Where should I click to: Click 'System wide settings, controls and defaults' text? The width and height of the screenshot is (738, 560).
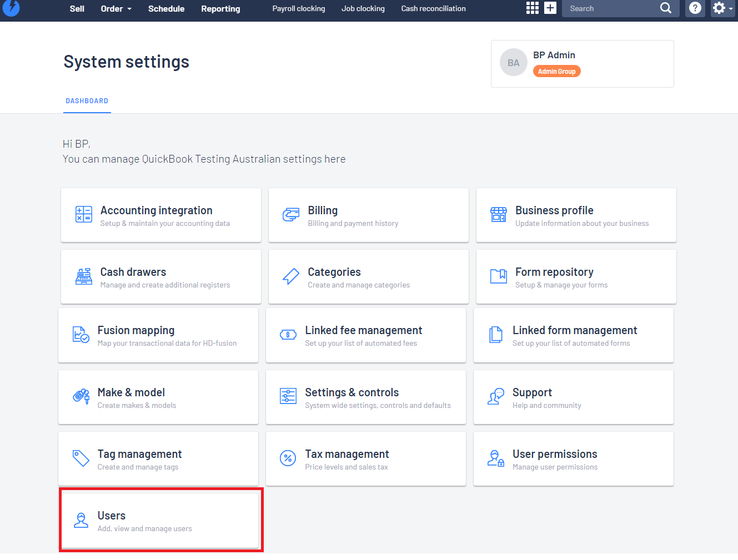click(378, 405)
